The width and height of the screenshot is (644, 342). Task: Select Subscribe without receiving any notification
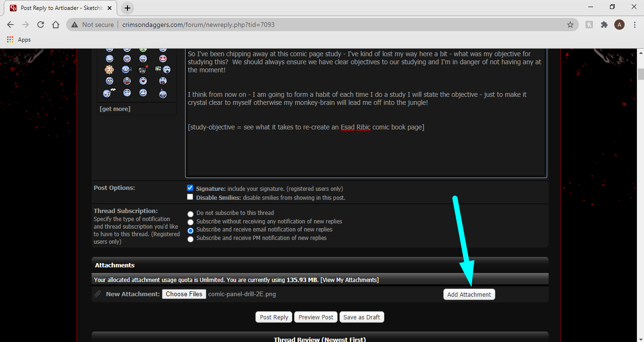(x=191, y=222)
